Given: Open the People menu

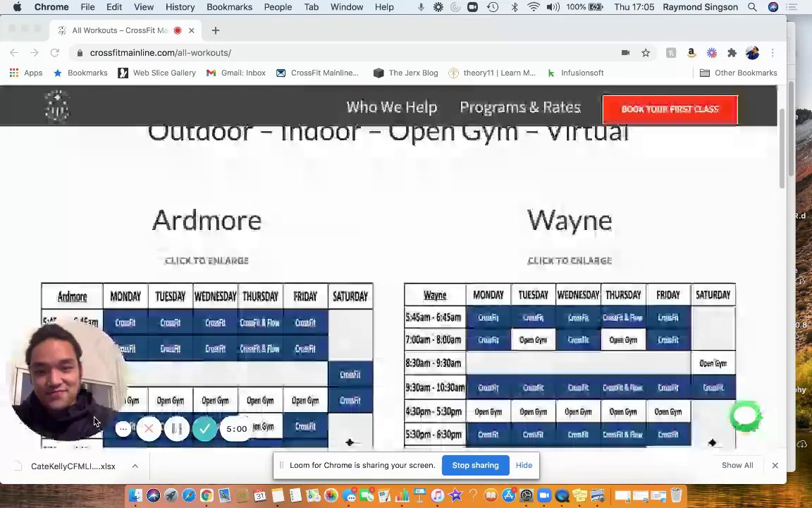Looking at the screenshot, I should [x=278, y=7].
